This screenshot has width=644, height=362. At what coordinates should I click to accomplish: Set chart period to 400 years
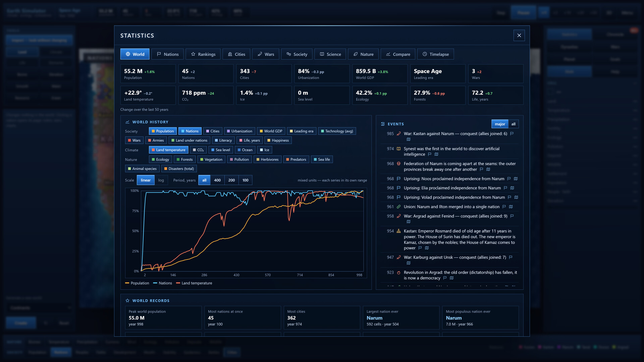[217, 180]
